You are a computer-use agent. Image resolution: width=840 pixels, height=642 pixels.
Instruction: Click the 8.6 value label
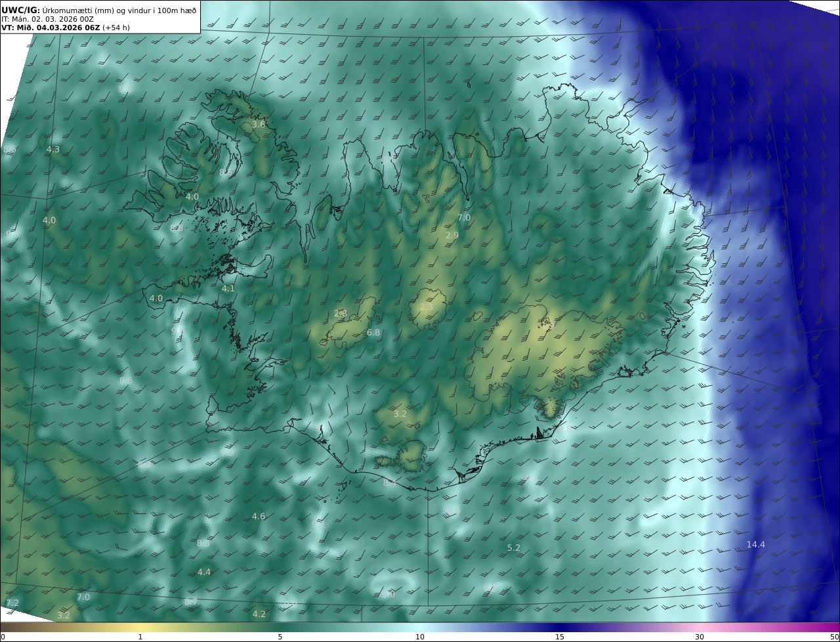click(x=126, y=381)
